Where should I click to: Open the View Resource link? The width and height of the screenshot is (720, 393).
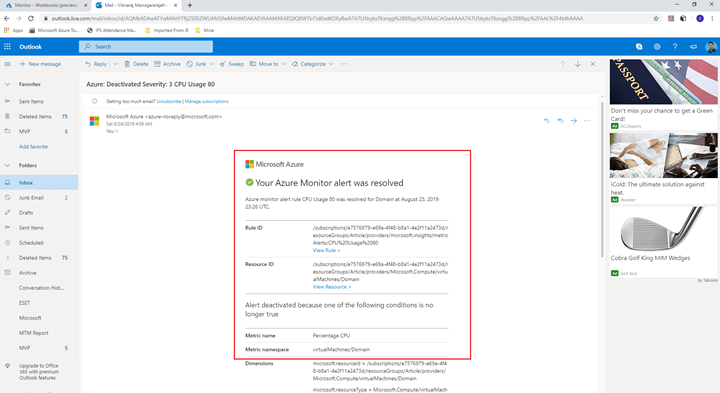click(x=332, y=287)
